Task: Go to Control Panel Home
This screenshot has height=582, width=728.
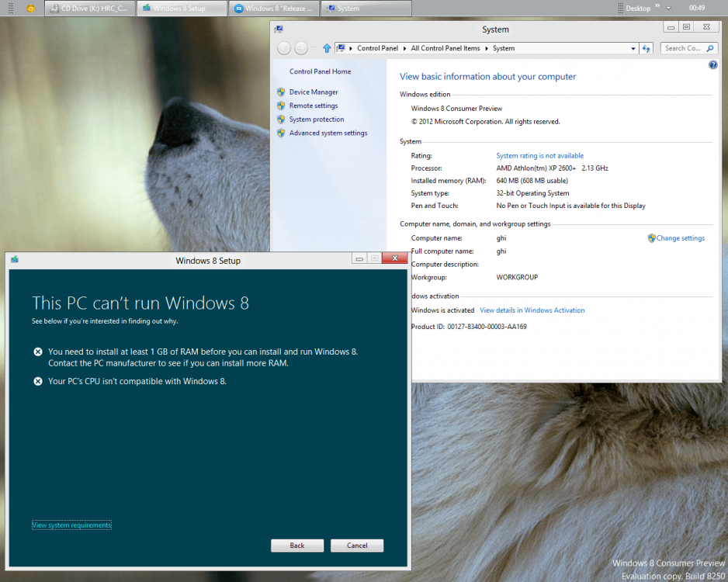Action: [320, 71]
